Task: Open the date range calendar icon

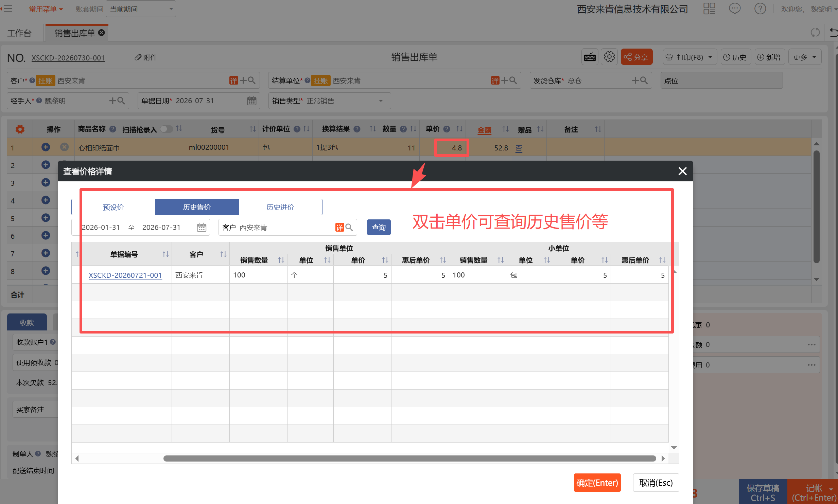Action: (202, 227)
